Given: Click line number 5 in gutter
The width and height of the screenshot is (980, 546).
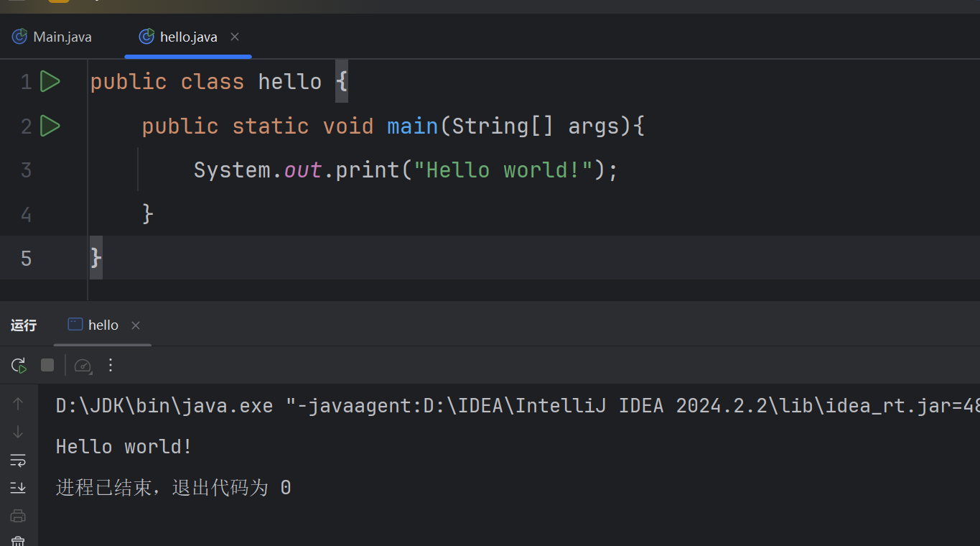Looking at the screenshot, I should (x=27, y=258).
